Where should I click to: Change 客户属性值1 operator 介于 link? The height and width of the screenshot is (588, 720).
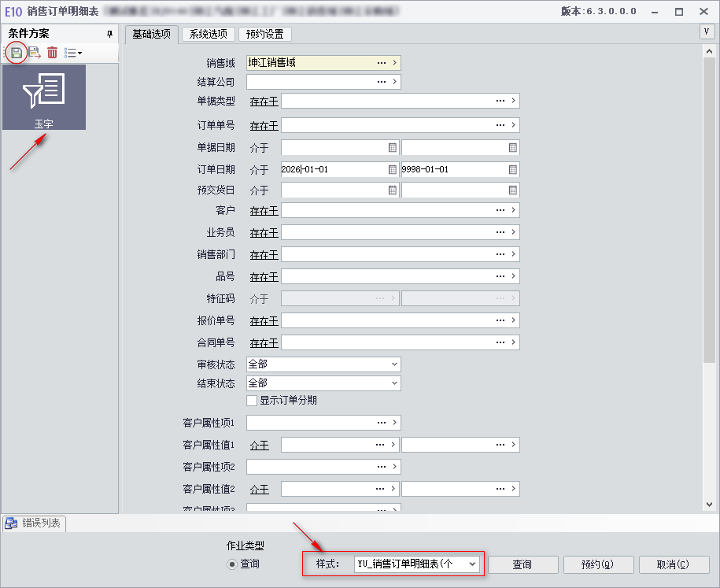(260, 446)
